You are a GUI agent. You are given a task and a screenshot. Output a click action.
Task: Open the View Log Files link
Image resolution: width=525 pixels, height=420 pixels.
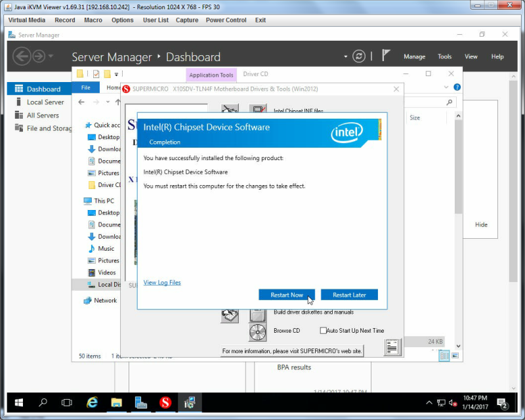click(162, 282)
